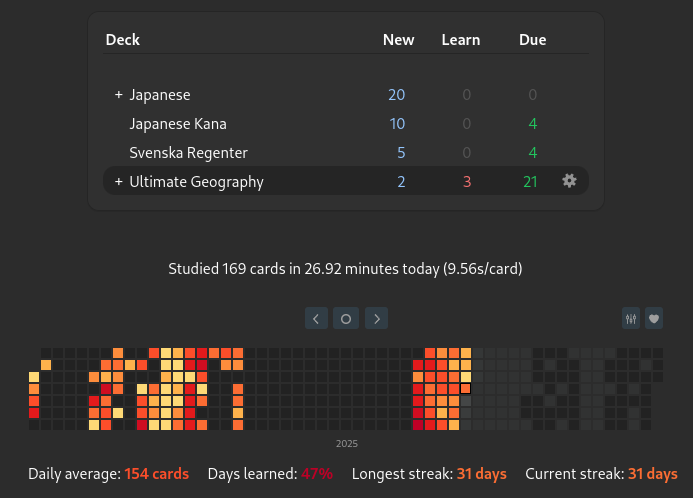Open options gear for Ultimate Geography deck
Screen dimensions: 693x498
click(569, 181)
